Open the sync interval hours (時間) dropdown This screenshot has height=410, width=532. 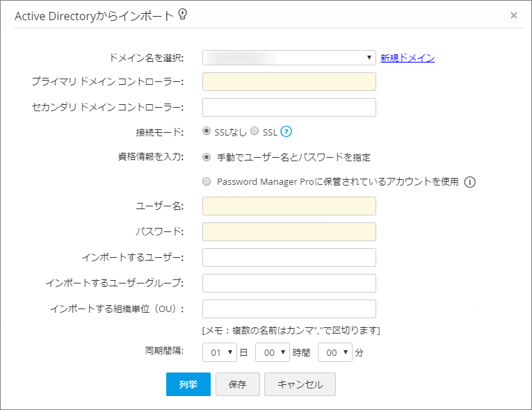tap(273, 352)
